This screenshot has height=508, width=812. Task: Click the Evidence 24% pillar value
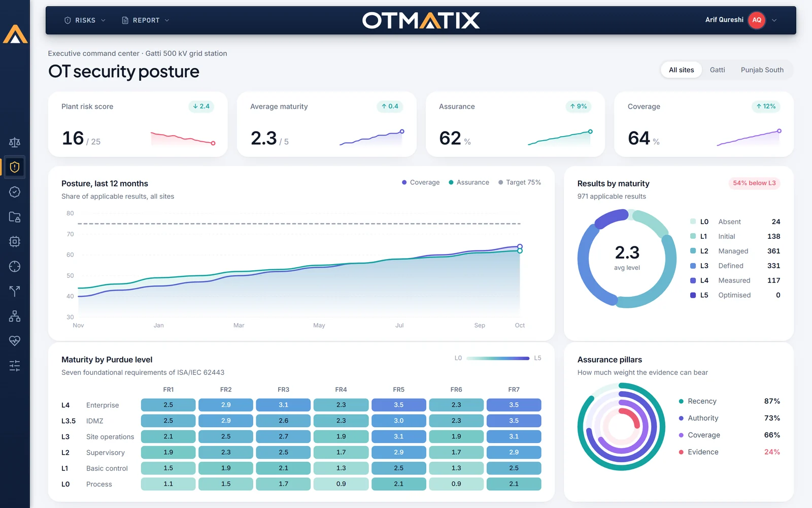[772, 452]
